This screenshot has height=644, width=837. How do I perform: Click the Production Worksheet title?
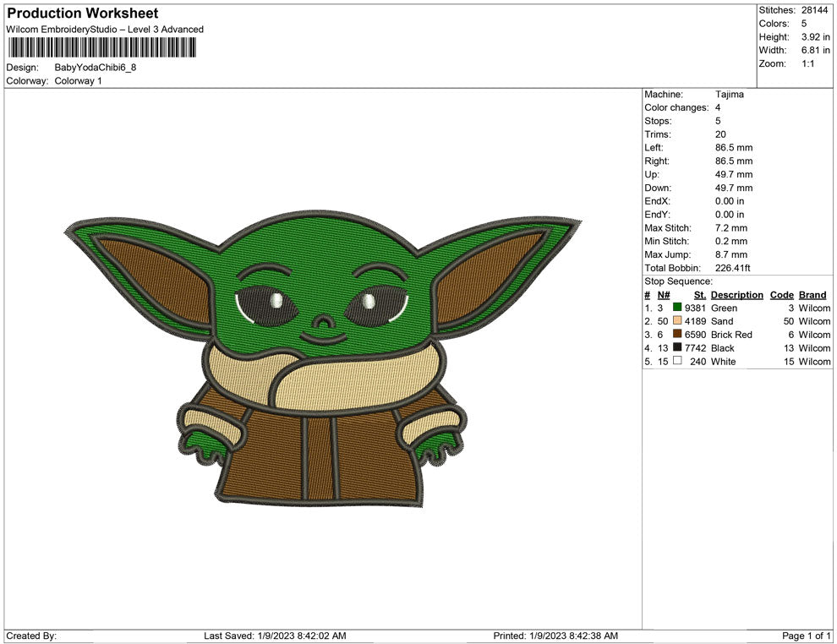point(82,14)
